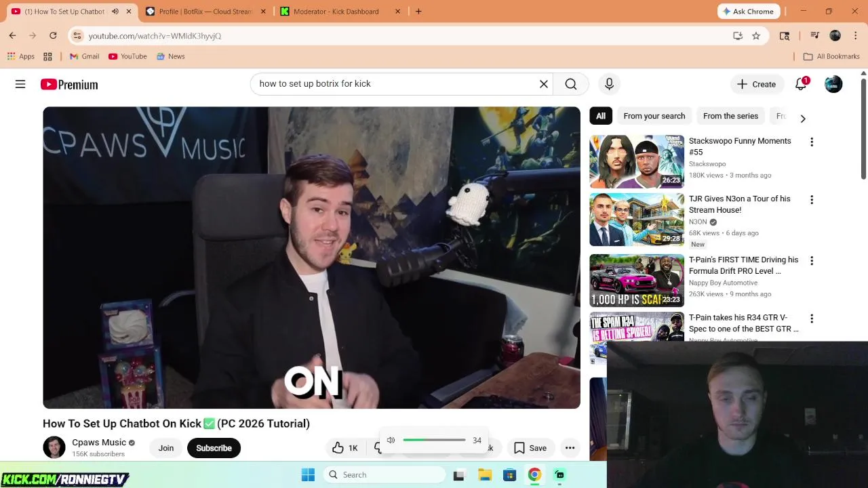Adjust the volume slider overlay
The image size is (868, 488).
tap(434, 441)
